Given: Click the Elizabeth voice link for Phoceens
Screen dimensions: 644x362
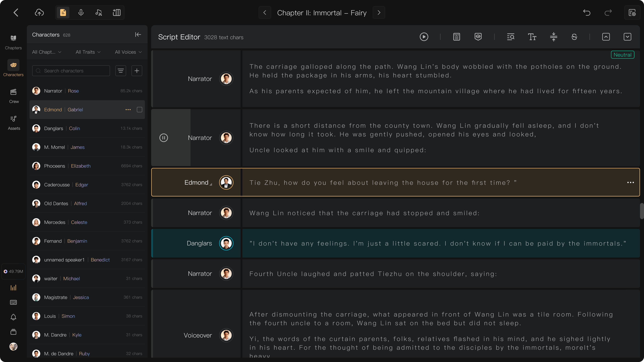Looking at the screenshot, I should tap(81, 166).
